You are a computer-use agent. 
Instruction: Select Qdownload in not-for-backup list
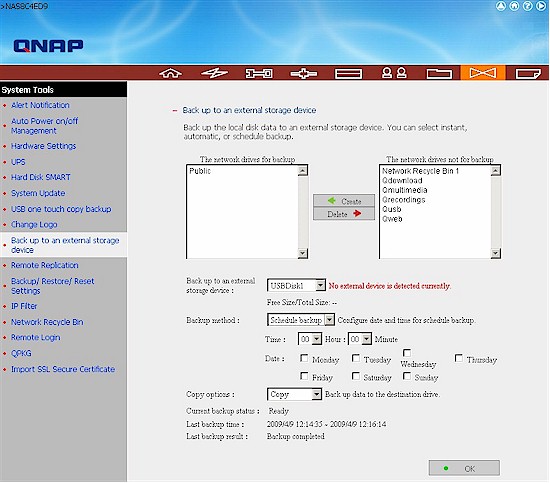402,180
